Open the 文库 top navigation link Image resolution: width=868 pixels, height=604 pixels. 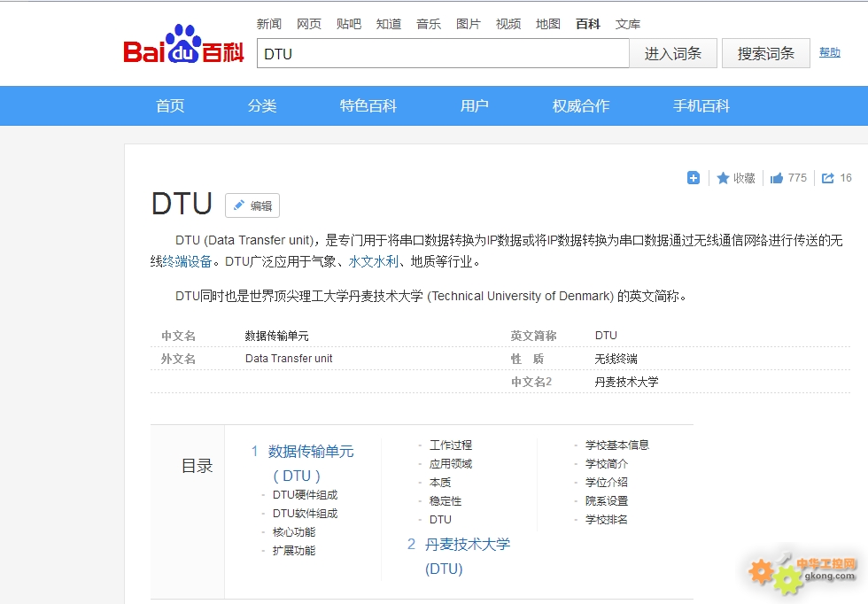click(x=628, y=24)
